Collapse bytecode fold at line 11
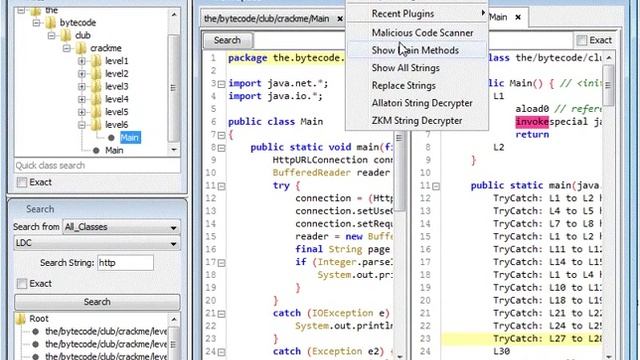 click(x=436, y=186)
